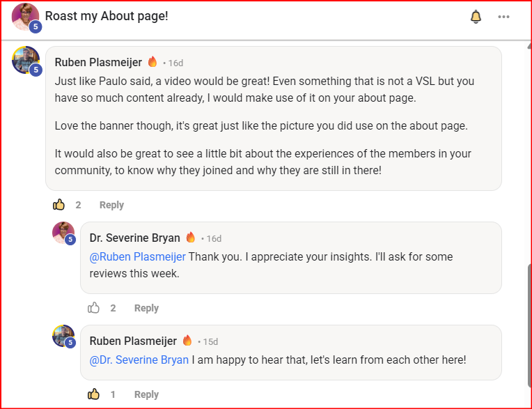
Task: Open the @Dr. Severine Bryan mention link
Action: [139, 360]
